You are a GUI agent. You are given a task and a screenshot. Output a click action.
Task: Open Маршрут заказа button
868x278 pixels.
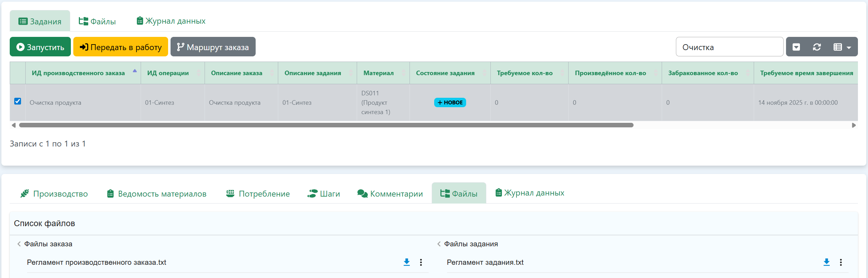click(x=213, y=47)
